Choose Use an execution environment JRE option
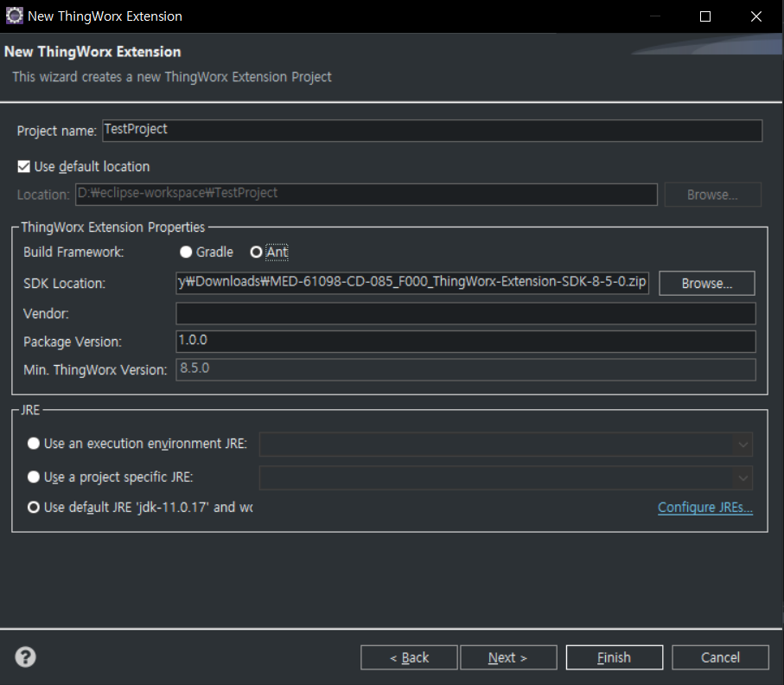784x685 pixels. click(34, 444)
